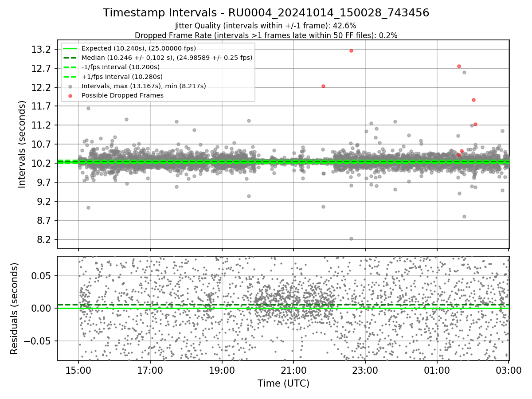Click the "03:00" time axis tick label
Screen dimensions: 532x399
click(509, 370)
